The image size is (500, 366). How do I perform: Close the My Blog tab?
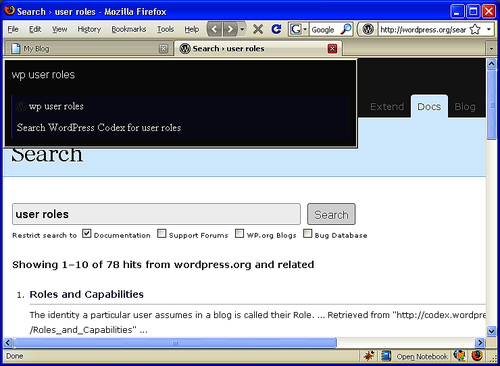163,49
